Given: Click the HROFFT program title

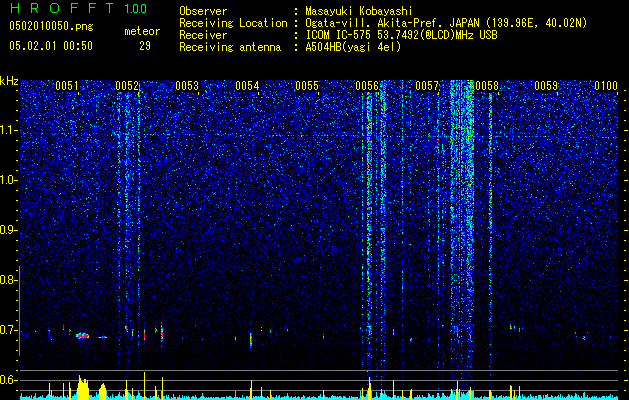Looking at the screenshot, I should [x=62, y=8].
